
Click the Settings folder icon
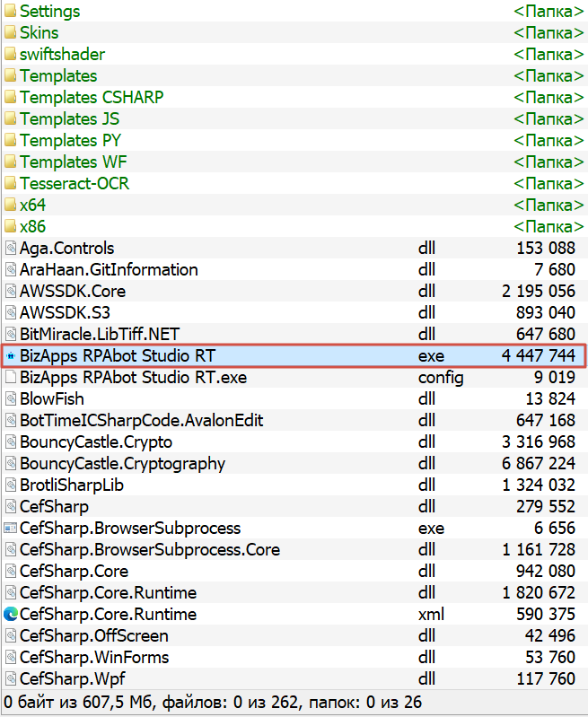[x=10, y=11]
